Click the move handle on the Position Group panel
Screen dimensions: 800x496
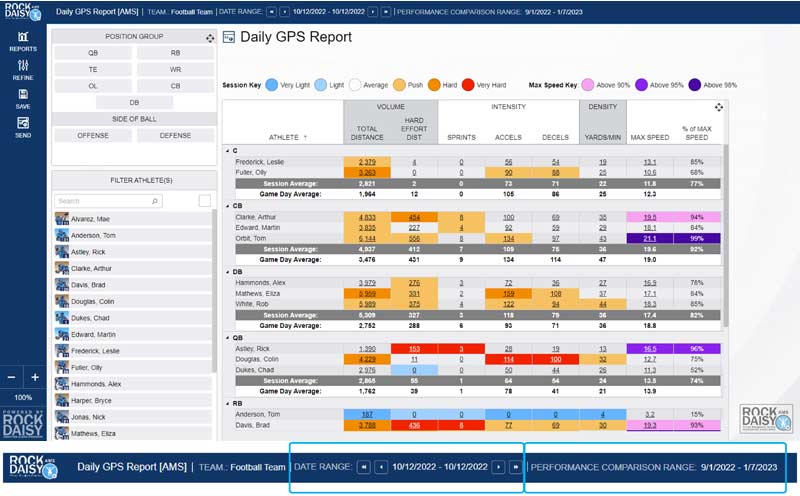[x=210, y=38]
